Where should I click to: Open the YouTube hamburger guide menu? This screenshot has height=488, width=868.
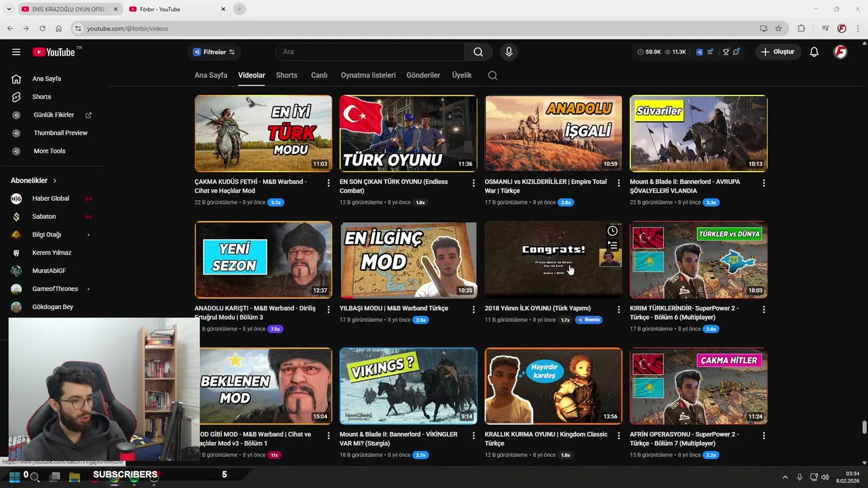click(16, 52)
